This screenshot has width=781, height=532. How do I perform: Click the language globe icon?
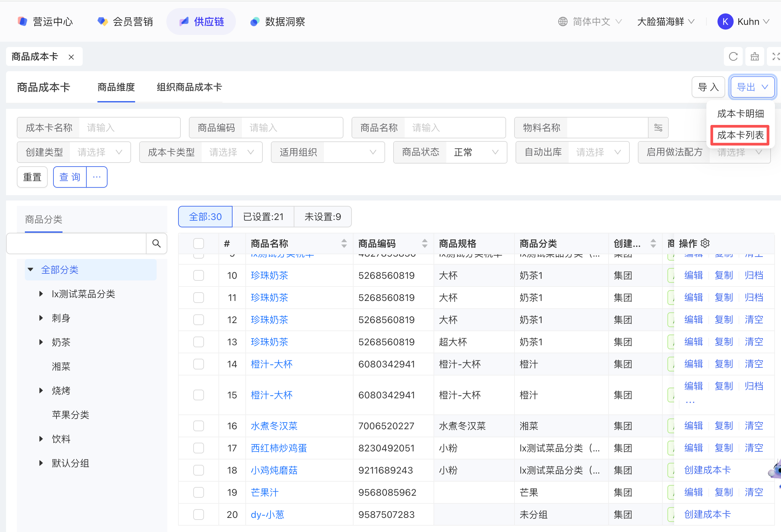tap(563, 21)
